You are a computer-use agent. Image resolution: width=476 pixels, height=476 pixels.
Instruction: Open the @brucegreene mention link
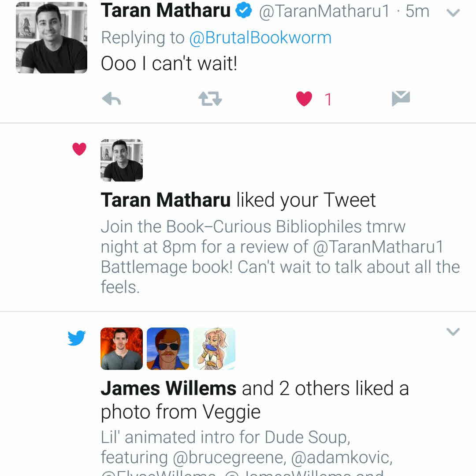click(230, 457)
